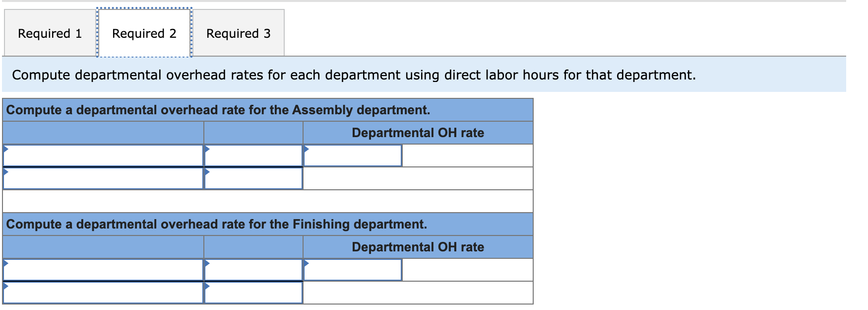Click second-row middle cell in Finishing table

pos(253,293)
